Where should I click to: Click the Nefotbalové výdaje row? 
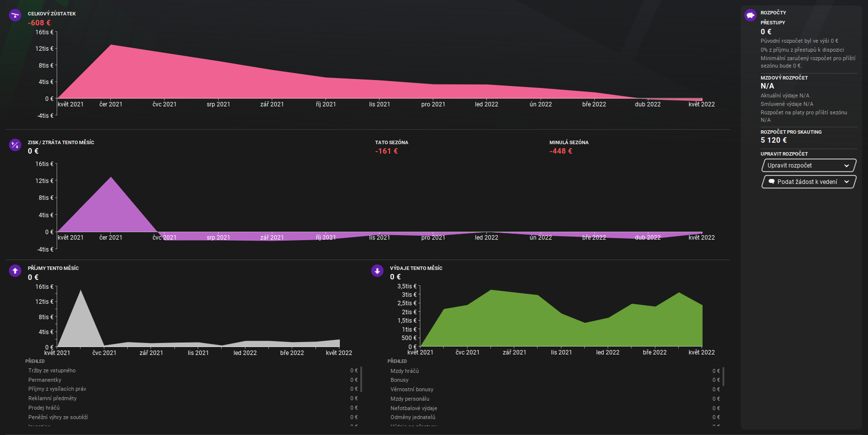pyautogui.click(x=555, y=408)
